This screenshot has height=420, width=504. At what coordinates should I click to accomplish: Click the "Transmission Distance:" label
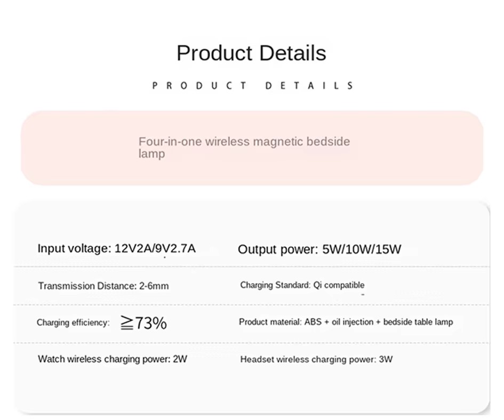point(87,286)
